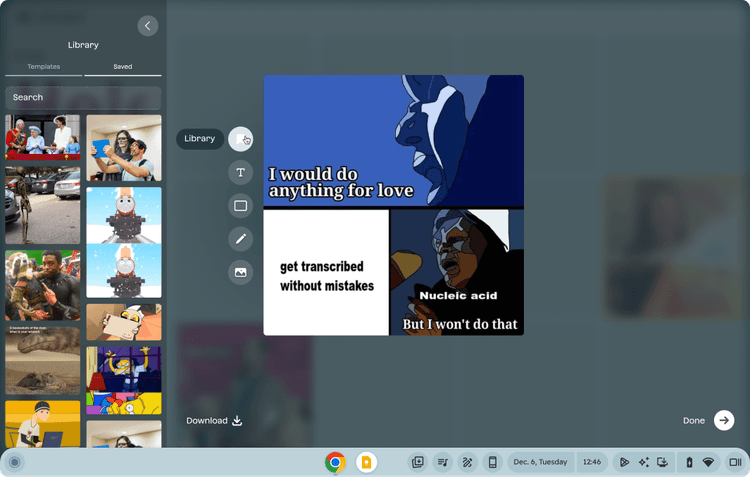Choose the Insert image tool
The height and width of the screenshot is (477, 750).
241,272
